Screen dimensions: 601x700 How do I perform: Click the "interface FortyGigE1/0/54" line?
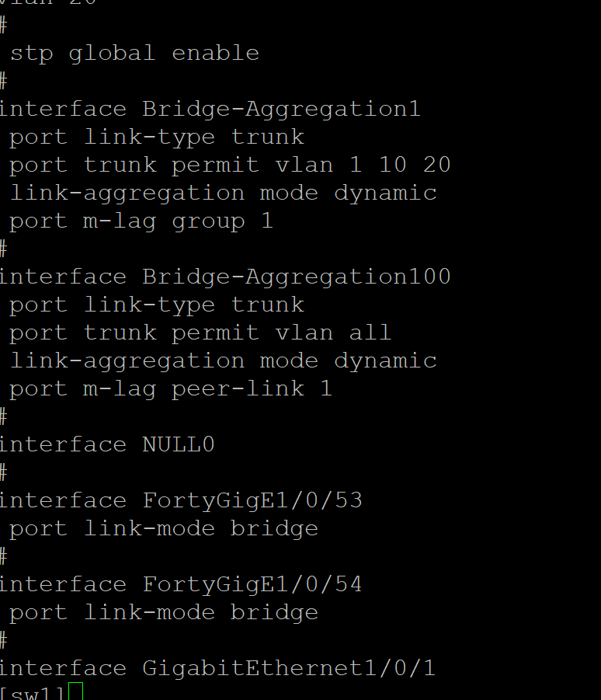point(180,584)
